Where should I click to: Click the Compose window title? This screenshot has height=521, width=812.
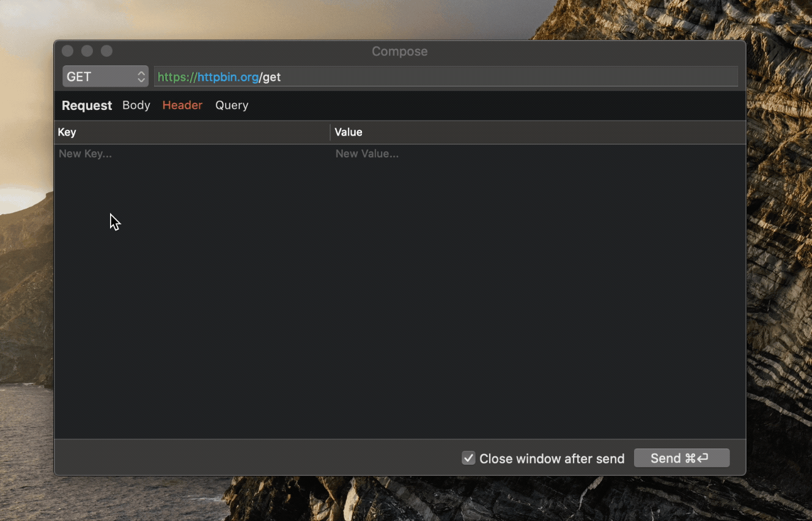point(400,51)
